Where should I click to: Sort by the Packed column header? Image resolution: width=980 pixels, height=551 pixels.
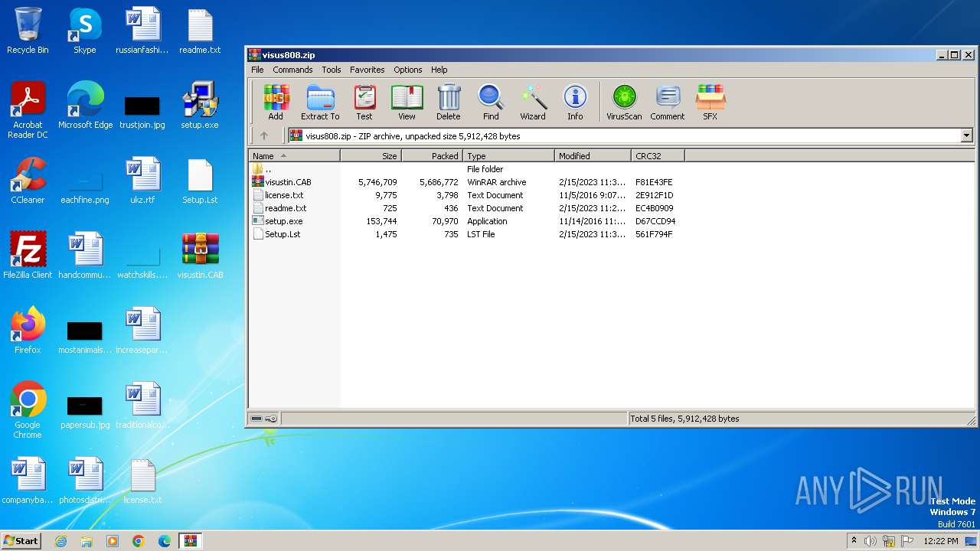point(432,155)
